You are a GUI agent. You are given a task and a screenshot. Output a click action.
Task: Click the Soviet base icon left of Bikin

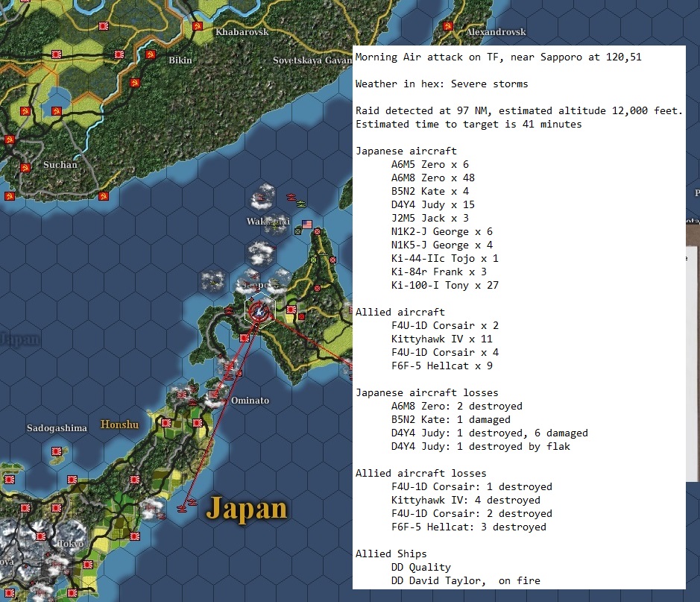coord(151,54)
